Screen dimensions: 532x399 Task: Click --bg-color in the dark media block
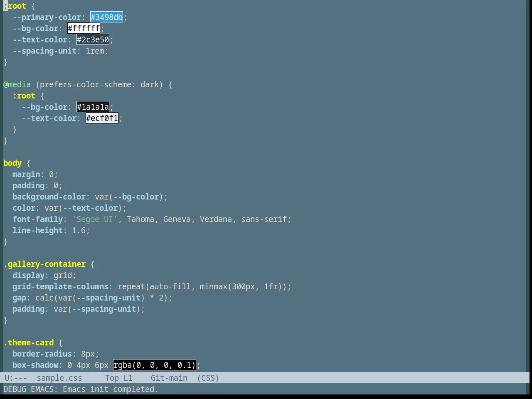pos(44,107)
